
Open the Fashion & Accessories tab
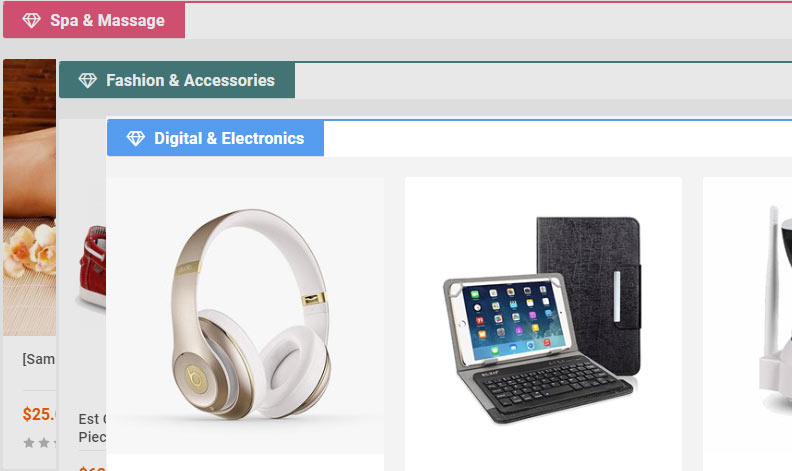coord(177,80)
